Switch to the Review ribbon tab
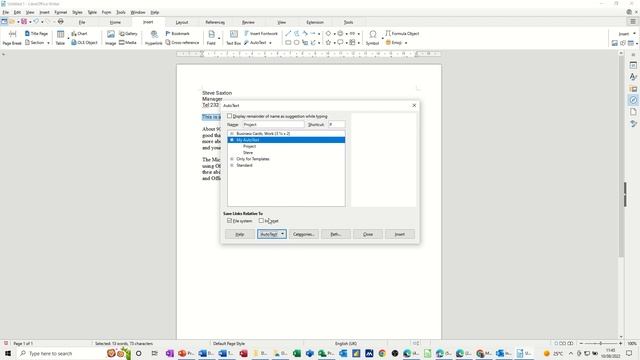 248,22
